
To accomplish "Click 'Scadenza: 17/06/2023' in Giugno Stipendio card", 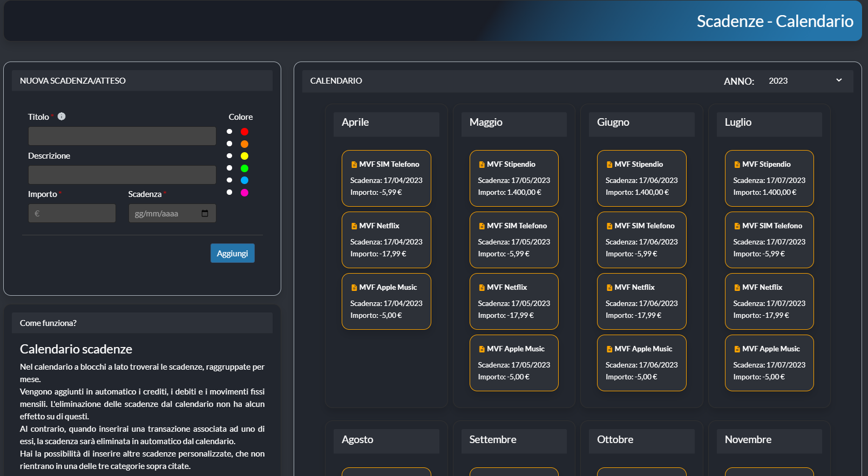I will coord(642,180).
